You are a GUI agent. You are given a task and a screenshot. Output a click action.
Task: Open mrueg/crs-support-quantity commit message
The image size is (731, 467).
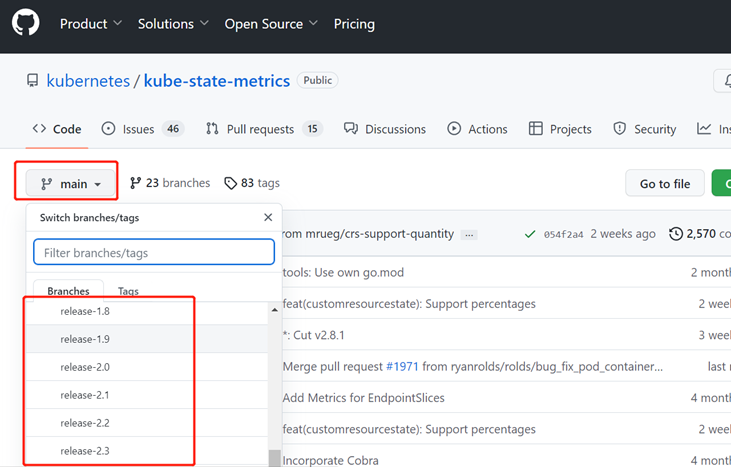click(368, 234)
